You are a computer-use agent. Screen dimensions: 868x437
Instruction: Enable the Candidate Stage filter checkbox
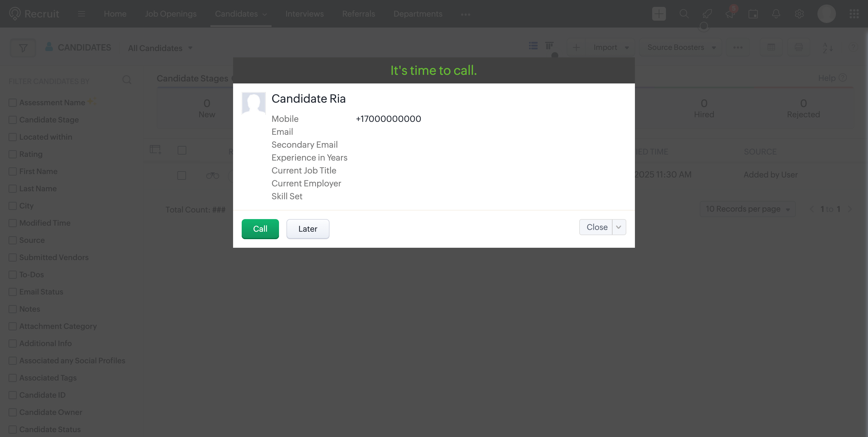[13, 120]
